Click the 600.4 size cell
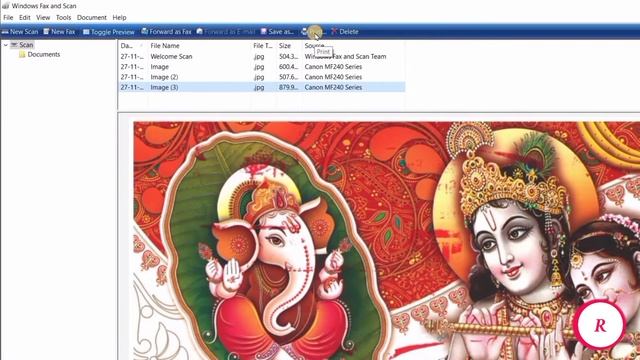 point(289,67)
